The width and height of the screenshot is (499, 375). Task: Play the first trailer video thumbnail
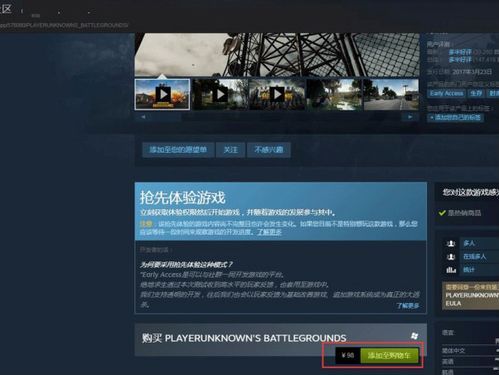(162, 94)
